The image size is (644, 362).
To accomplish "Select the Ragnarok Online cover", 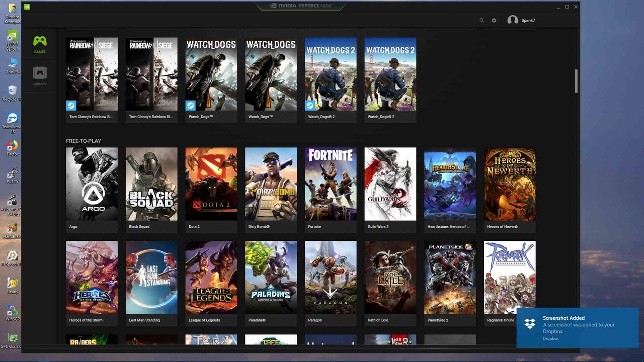I will click(x=510, y=278).
